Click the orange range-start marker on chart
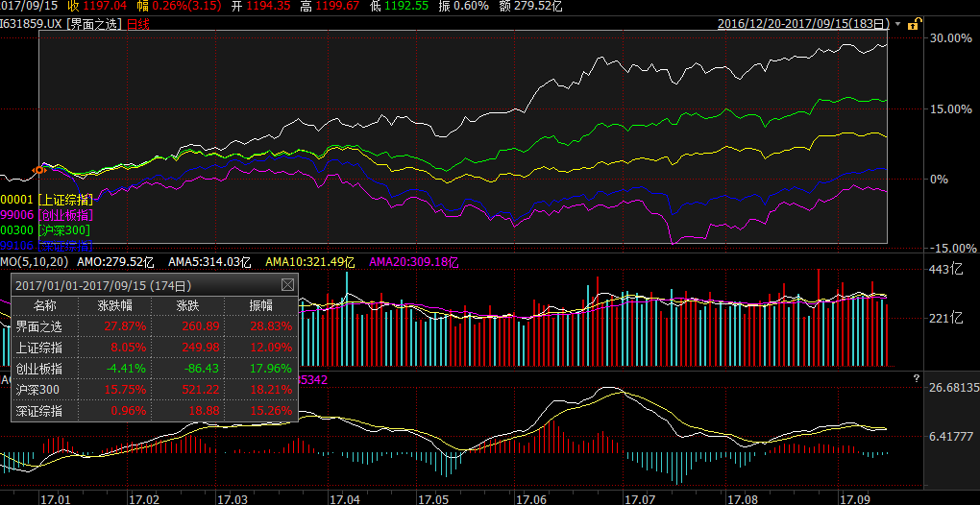The image size is (980, 505). (39, 170)
